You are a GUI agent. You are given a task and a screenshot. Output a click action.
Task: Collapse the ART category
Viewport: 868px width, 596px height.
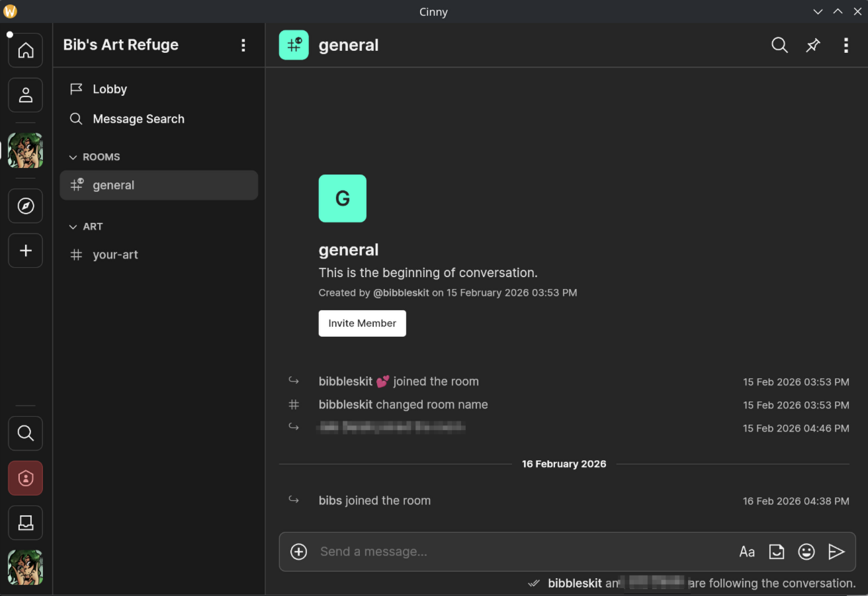[x=86, y=226]
